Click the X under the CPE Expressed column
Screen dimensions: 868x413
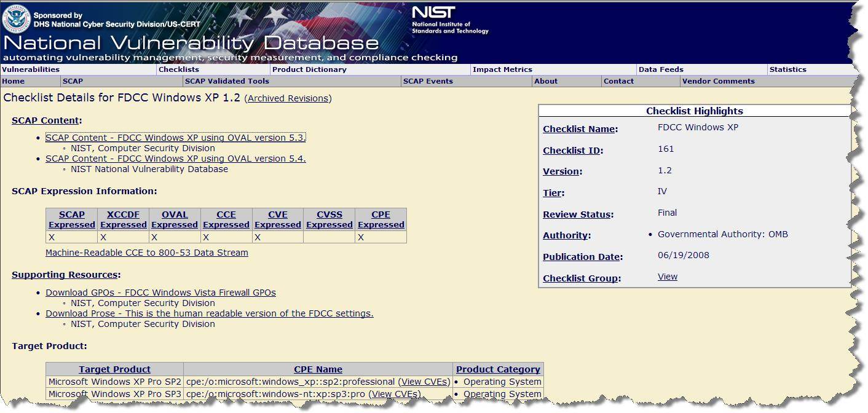(361, 237)
